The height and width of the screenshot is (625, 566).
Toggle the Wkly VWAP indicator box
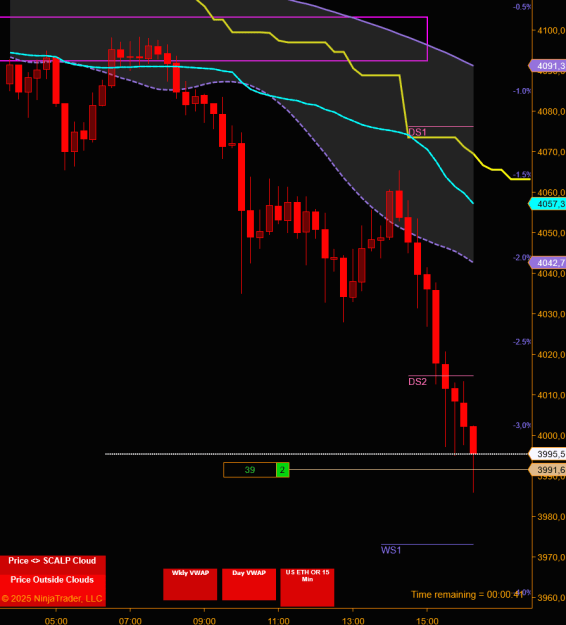pyautogui.click(x=190, y=584)
